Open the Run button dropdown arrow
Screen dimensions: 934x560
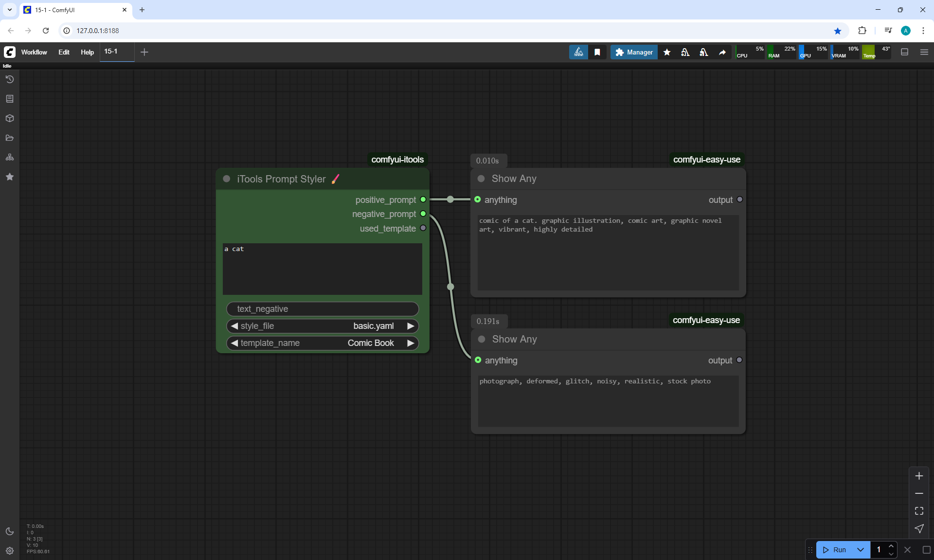coord(860,550)
